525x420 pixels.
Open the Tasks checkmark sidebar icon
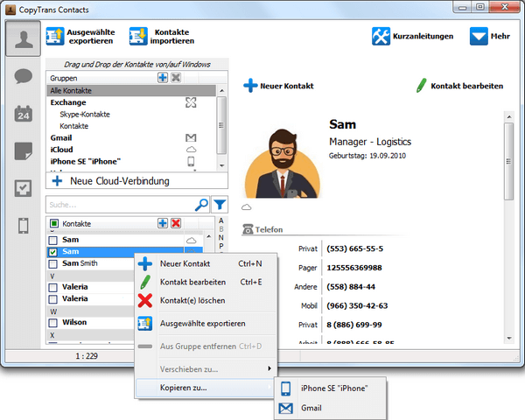tap(23, 188)
